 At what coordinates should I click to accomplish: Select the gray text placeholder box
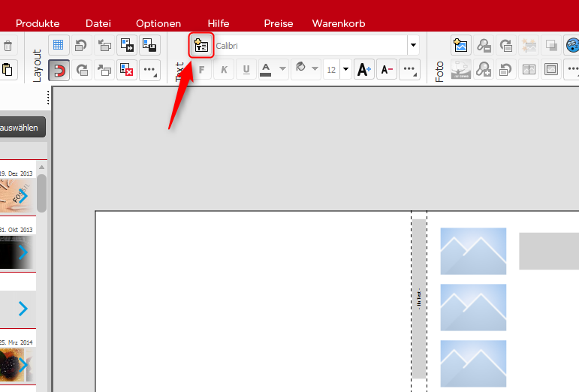click(x=549, y=251)
